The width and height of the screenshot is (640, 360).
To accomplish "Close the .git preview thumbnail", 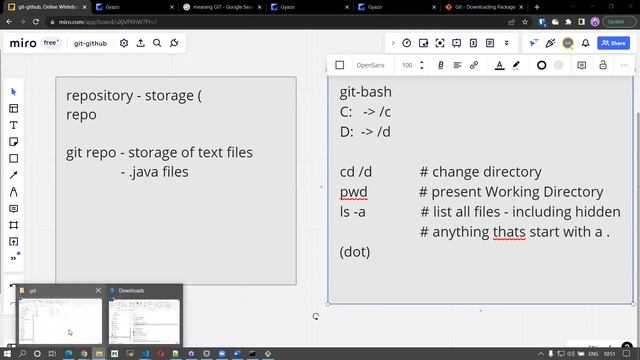I will click(x=98, y=290).
